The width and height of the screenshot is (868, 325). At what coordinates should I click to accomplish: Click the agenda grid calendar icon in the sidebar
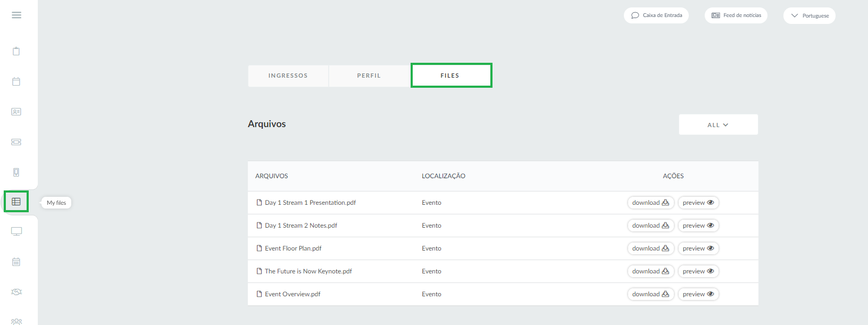[x=16, y=262]
